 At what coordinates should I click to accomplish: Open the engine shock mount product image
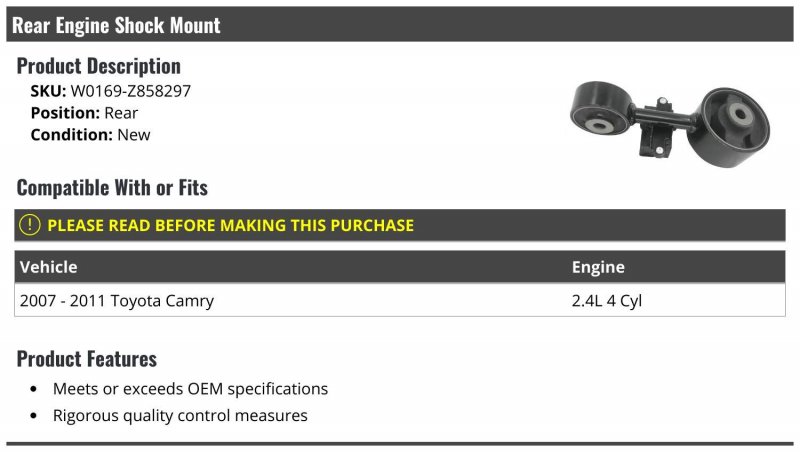[x=669, y=124]
